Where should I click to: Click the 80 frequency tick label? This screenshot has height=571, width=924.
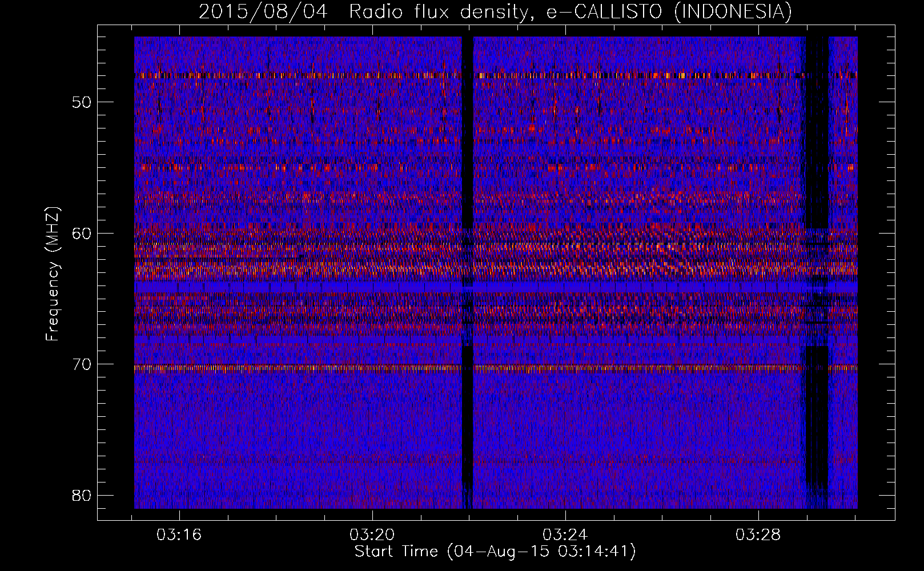click(82, 494)
